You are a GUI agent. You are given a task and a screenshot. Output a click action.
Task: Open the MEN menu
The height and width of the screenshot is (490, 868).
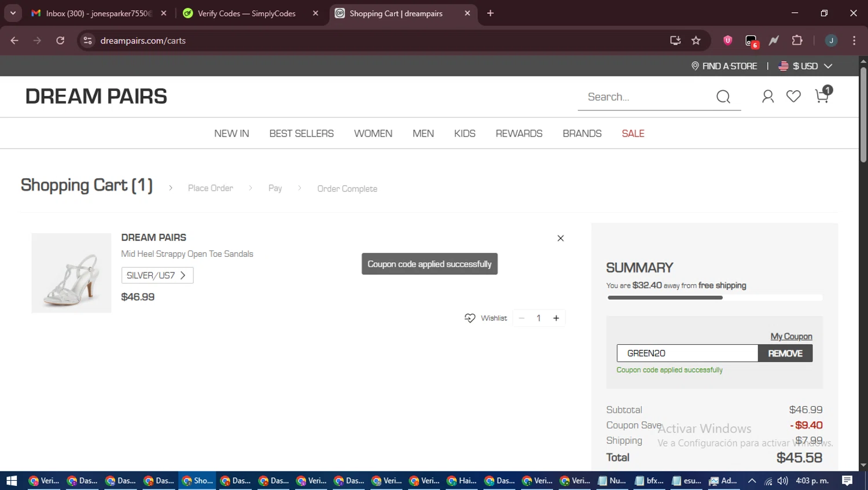[x=423, y=133]
